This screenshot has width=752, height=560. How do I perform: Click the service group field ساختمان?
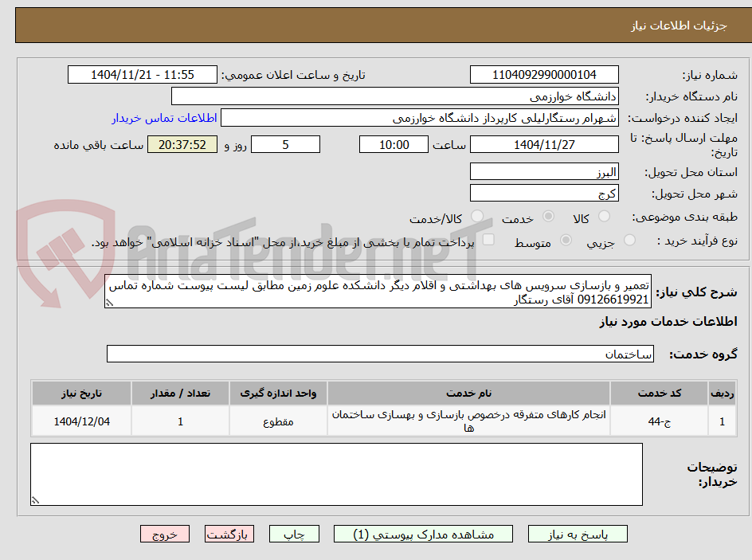click(x=380, y=354)
